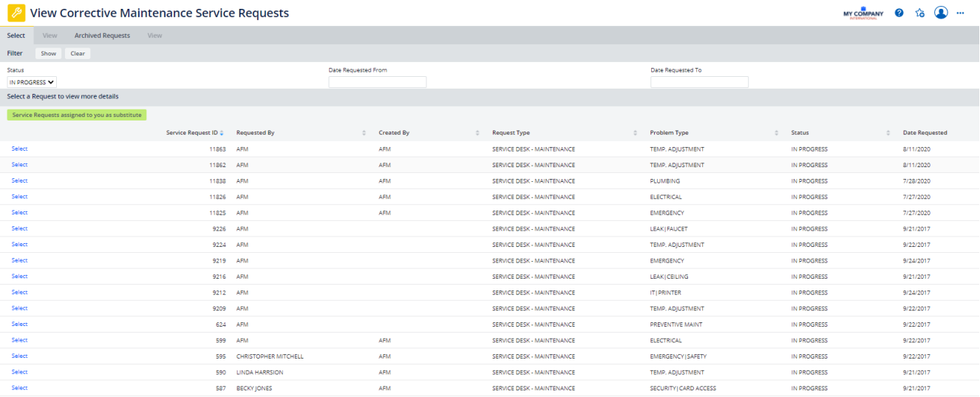Image resolution: width=980 pixels, height=397 pixels.
Task: Add page to favorites star icon
Action: (x=919, y=13)
